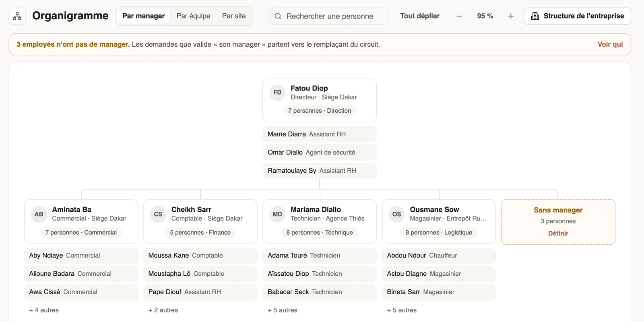Click Tout déplier to expand all
Screen dimensions: 644x322
click(420, 16)
